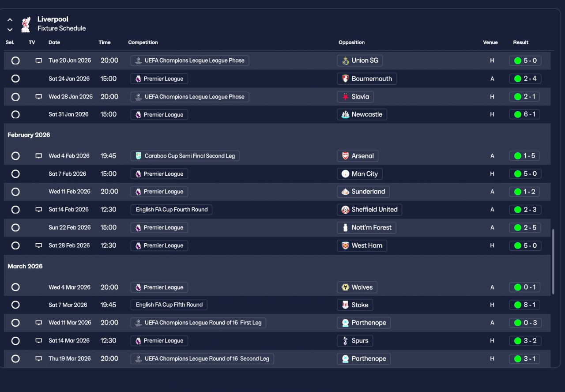This screenshot has width=565, height=392.
Task: Click the TV icon for the West Ham match
Action: (x=39, y=245)
